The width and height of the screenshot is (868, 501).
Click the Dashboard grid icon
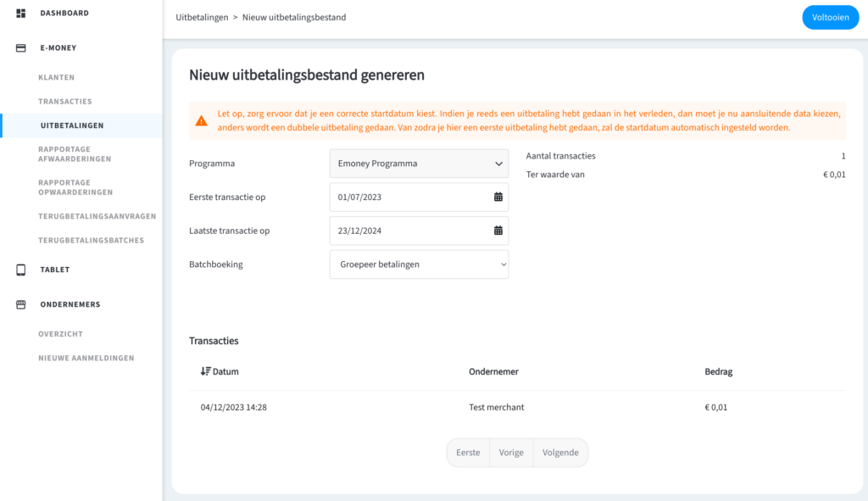(x=21, y=13)
